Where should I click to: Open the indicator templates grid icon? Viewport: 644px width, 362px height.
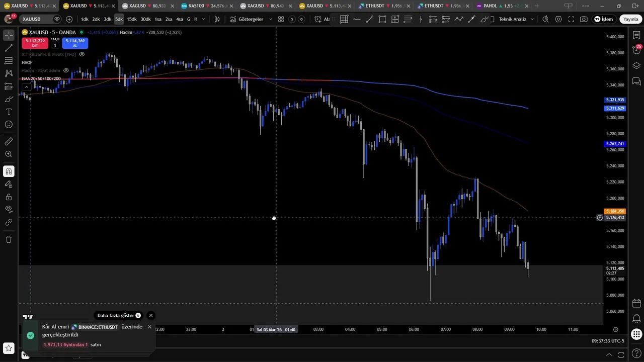coord(281,19)
